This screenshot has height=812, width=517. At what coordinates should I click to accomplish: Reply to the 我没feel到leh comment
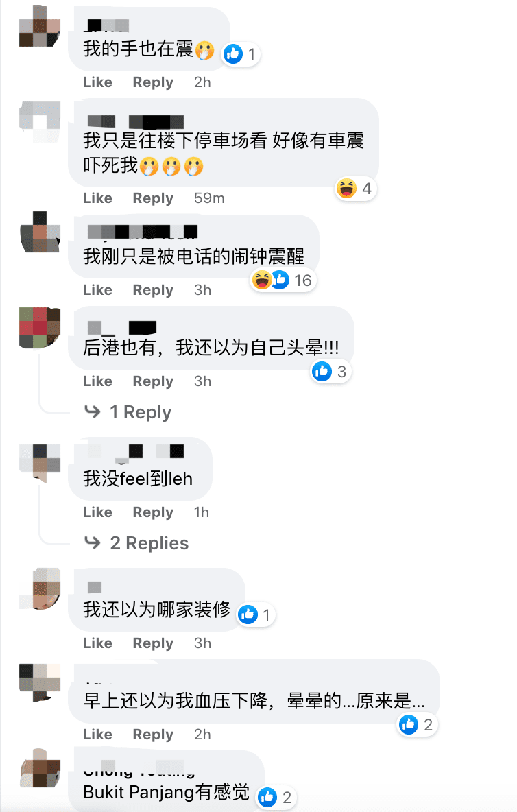[x=153, y=512]
